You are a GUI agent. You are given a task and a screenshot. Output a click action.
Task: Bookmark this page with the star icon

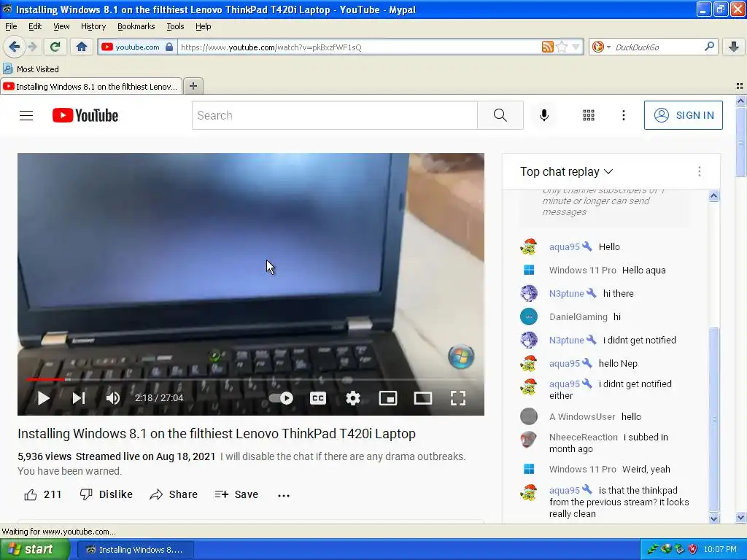point(562,47)
